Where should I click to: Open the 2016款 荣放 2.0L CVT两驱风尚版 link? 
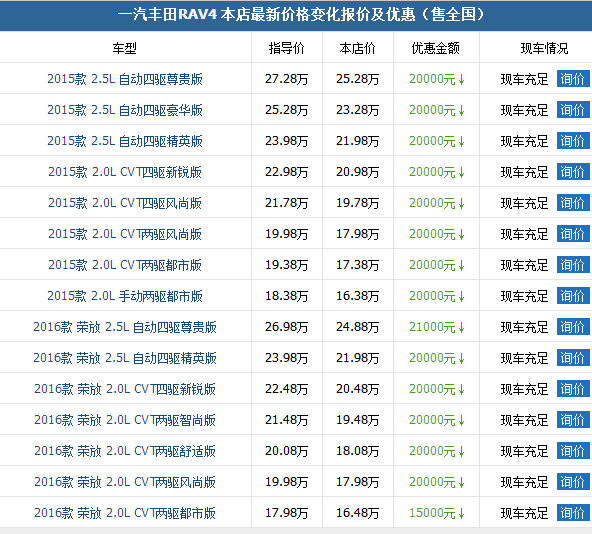click(x=125, y=482)
